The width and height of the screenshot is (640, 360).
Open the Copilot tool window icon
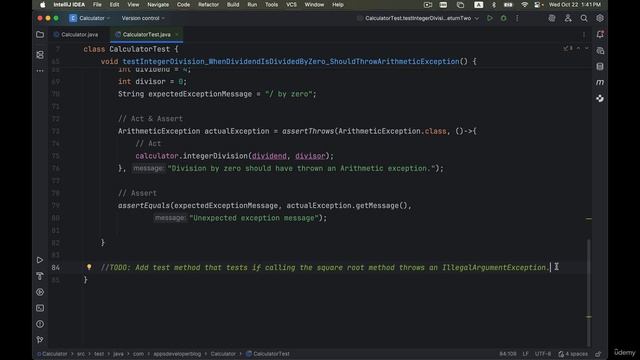600,98
